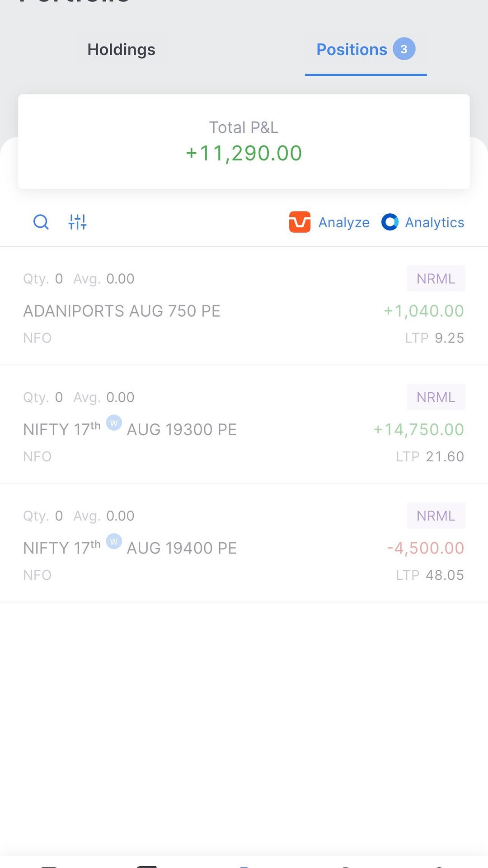This screenshot has height=868, width=488.
Task: Tap weekly 'W' badge on NIFTY 19400 PE
Action: coord(114,541)
